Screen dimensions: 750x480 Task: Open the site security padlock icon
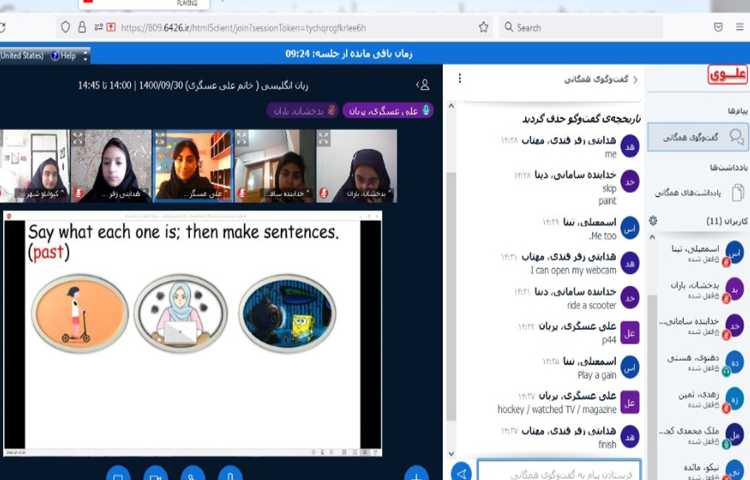82,27
